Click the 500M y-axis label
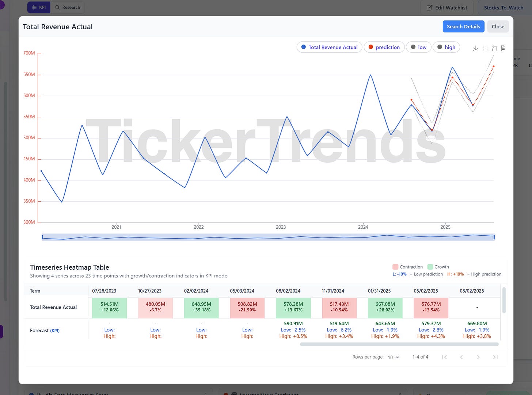Screen dimensions: 532x395 point(29,138)
